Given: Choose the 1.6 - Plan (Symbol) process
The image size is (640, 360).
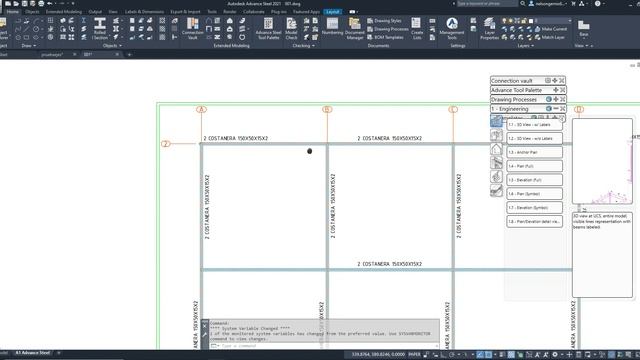Looking at the screenshot, I should click(x=534, y=194).
